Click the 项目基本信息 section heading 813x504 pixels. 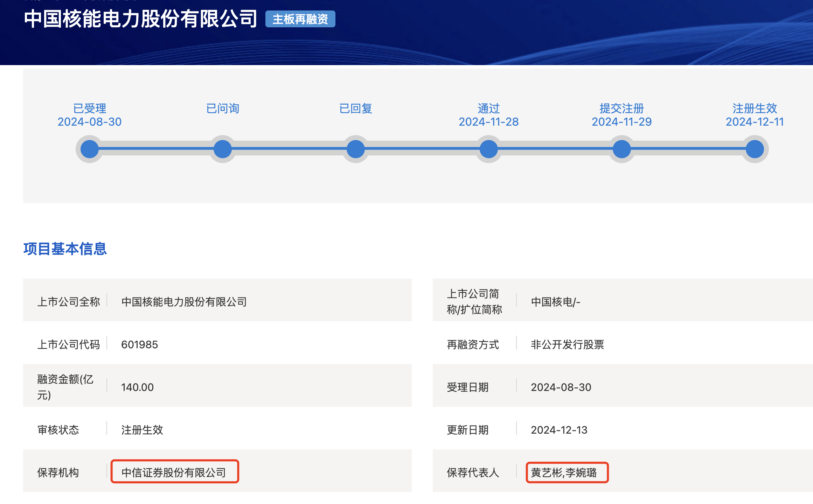click(x=65, y=249)
